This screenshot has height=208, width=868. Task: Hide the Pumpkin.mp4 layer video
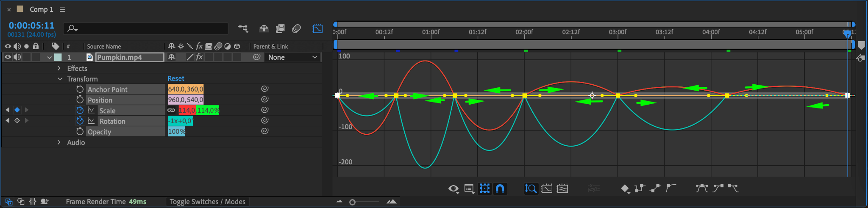(x=8, y=57)
